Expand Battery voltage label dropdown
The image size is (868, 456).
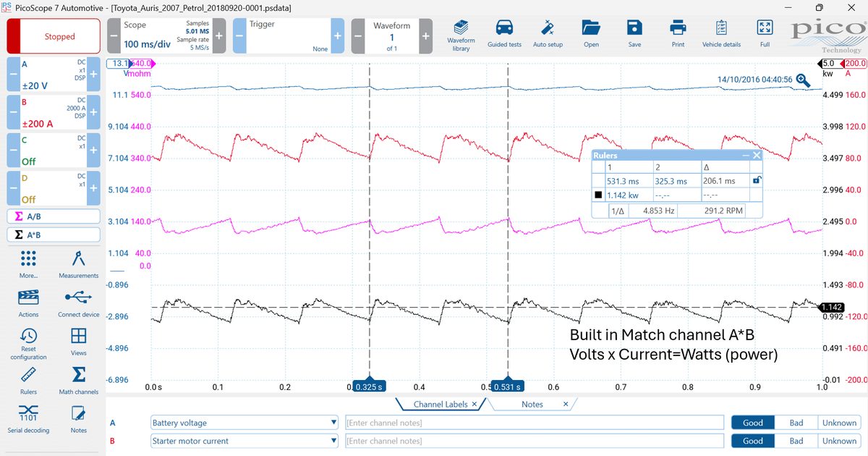coord(333,423)
